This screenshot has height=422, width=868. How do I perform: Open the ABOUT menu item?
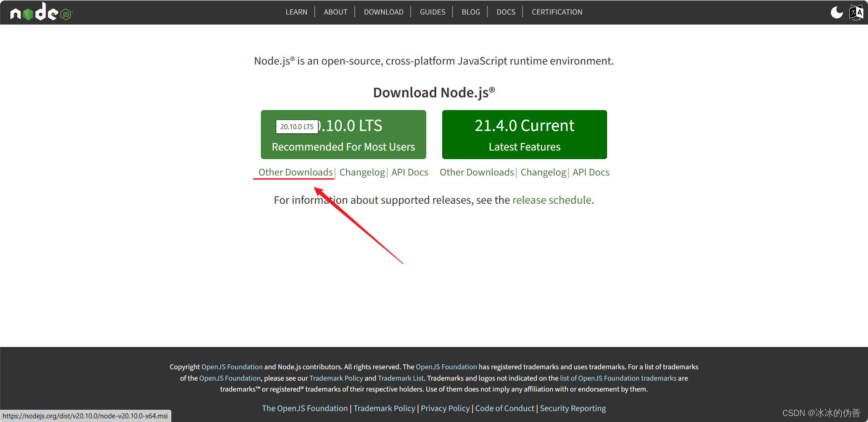pos(335,12)
